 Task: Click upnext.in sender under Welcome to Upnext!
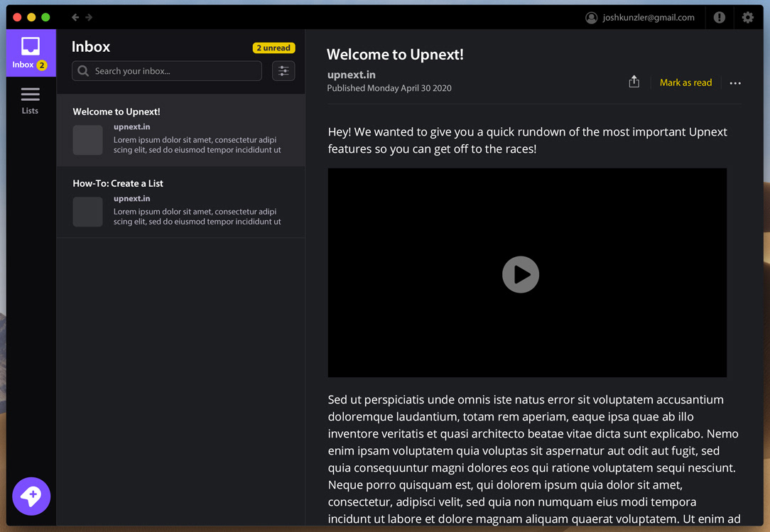(x=131, y=126)
